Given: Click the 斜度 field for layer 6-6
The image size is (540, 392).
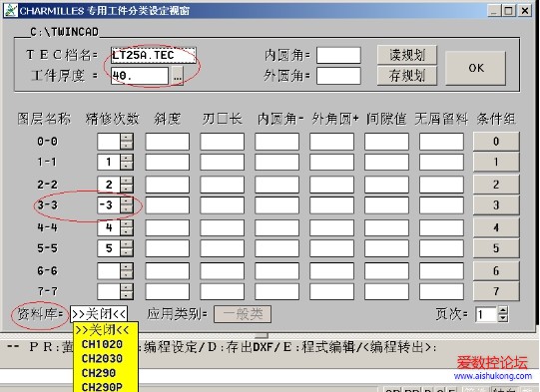Looking at the screenshot, I should (x=168, y=271).
